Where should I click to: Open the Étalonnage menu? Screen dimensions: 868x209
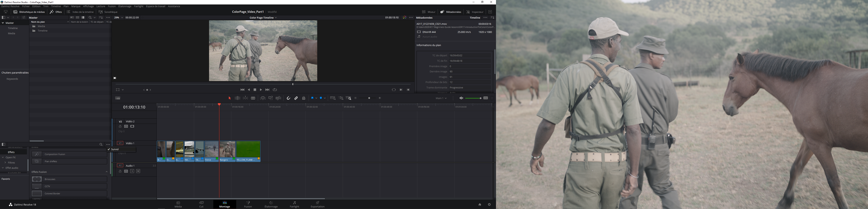click(125, 6)
